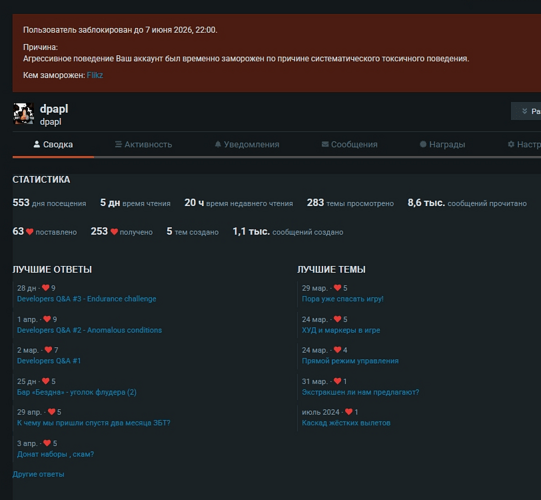Open the topic Прямой режим управления
Viewport: 541px width, 500px height.
click(350, 361)
